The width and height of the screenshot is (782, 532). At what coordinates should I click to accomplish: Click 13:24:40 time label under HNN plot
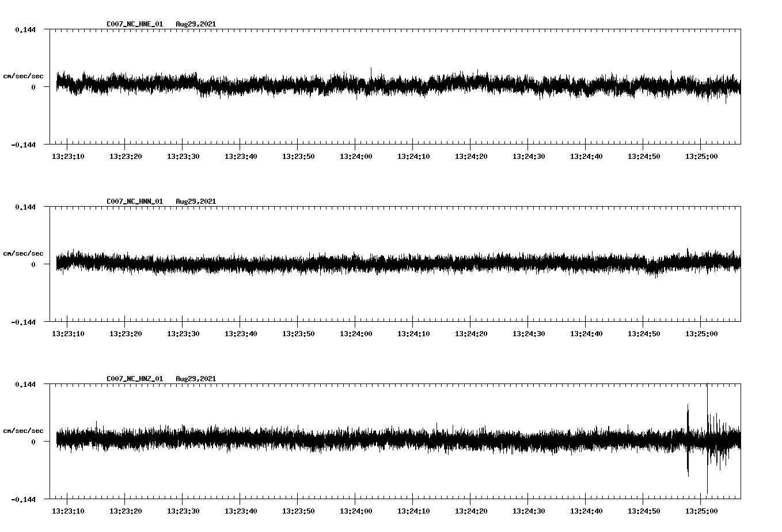(x=586, y=333)
